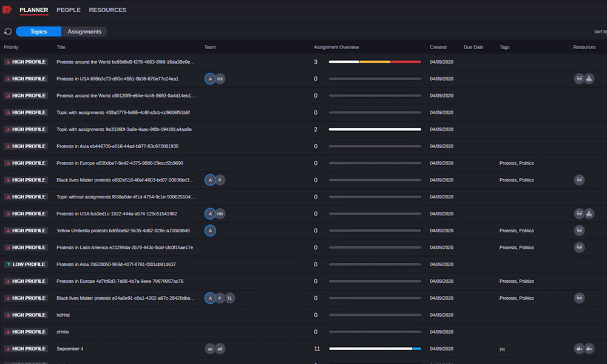Click drone resource icon in Yellow Umbrella protests row
The width and height of the screenshot is (607, 364).
click(x=579, y=231)
